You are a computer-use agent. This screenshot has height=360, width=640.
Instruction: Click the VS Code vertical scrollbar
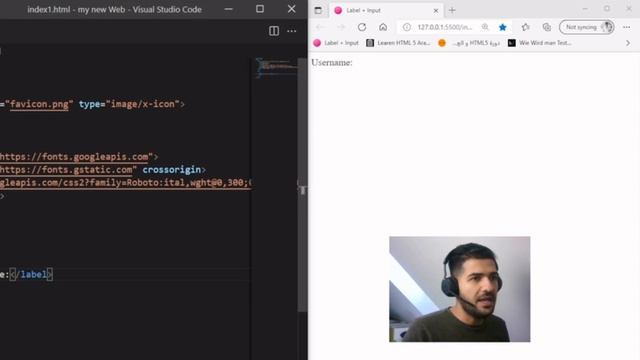coord(302,185)
